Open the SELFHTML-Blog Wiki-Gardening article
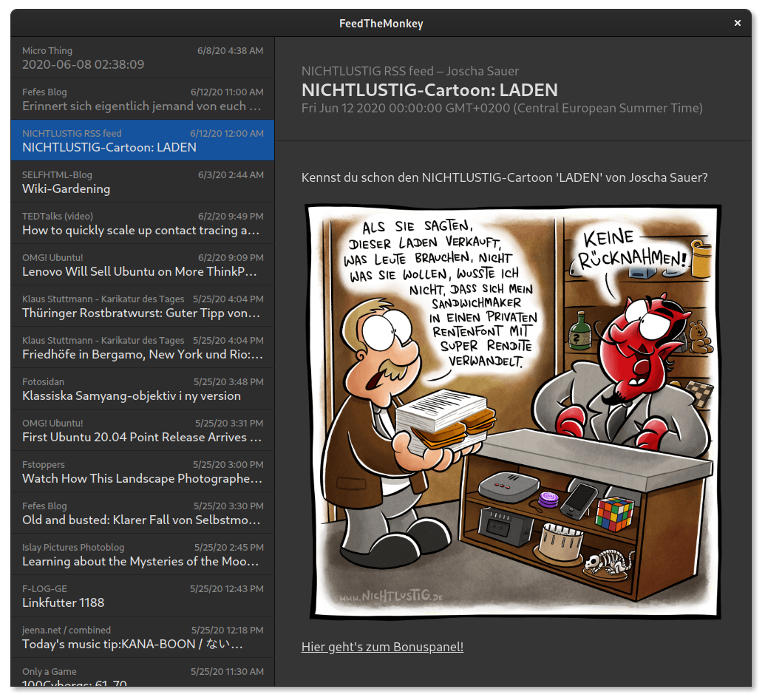 (x=143, y=182)
